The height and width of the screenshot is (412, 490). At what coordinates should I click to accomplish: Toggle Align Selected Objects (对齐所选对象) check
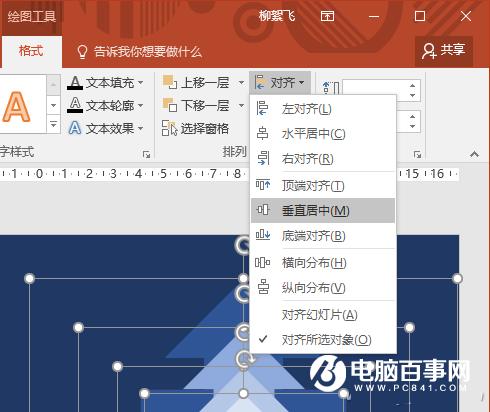[323, 340]
